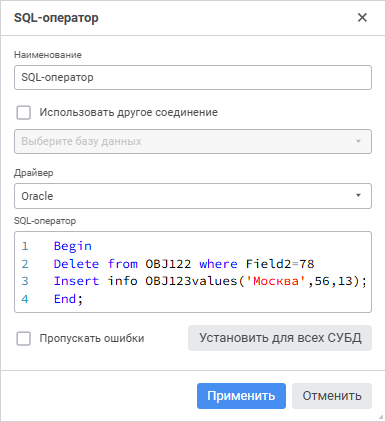This screenshot has height=422, width=386.
Task: Click the Insert info OBJ123values code line
Action: click(210, 281)
